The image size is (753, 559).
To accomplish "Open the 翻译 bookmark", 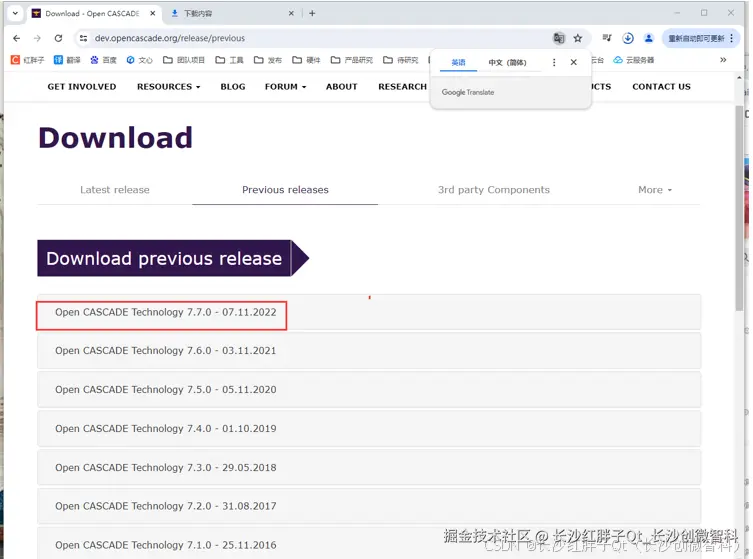I will [x=67, y=60].
